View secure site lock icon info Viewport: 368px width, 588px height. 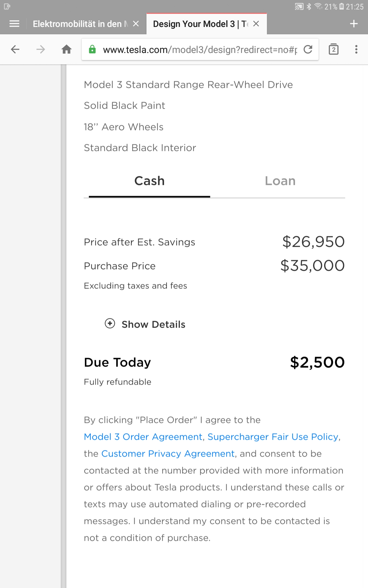[x=92, y=49]
